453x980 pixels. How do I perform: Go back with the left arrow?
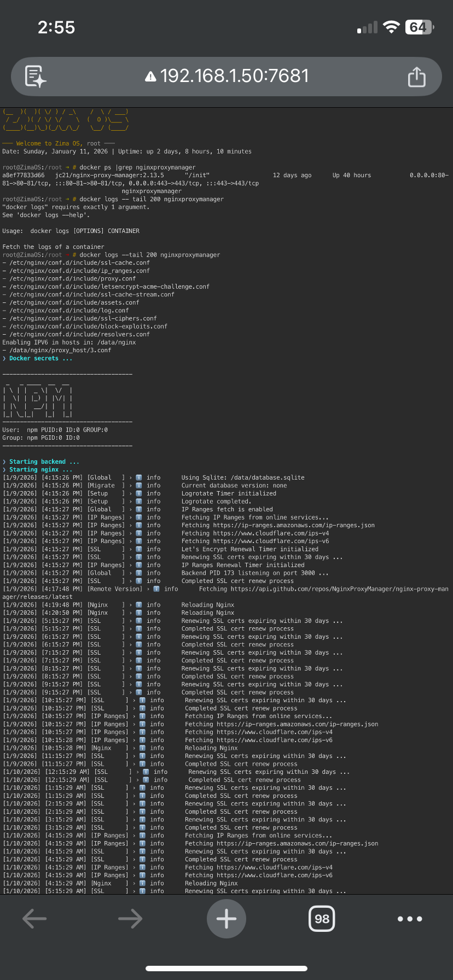pyautogui.click(x=34, y=919)
